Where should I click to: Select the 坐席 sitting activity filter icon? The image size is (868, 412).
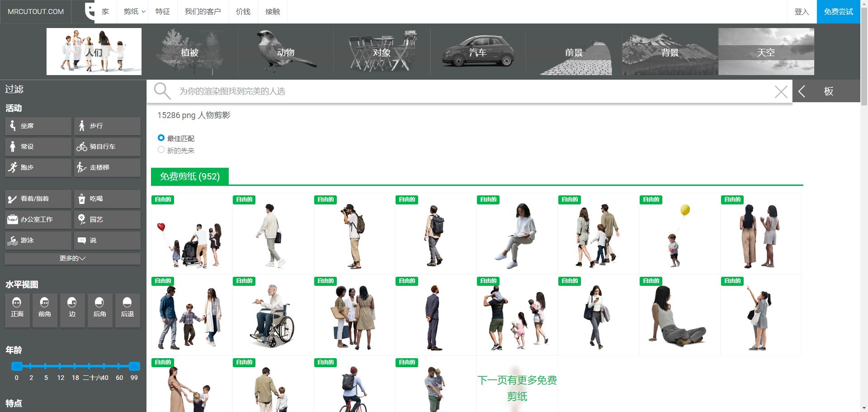13,126
